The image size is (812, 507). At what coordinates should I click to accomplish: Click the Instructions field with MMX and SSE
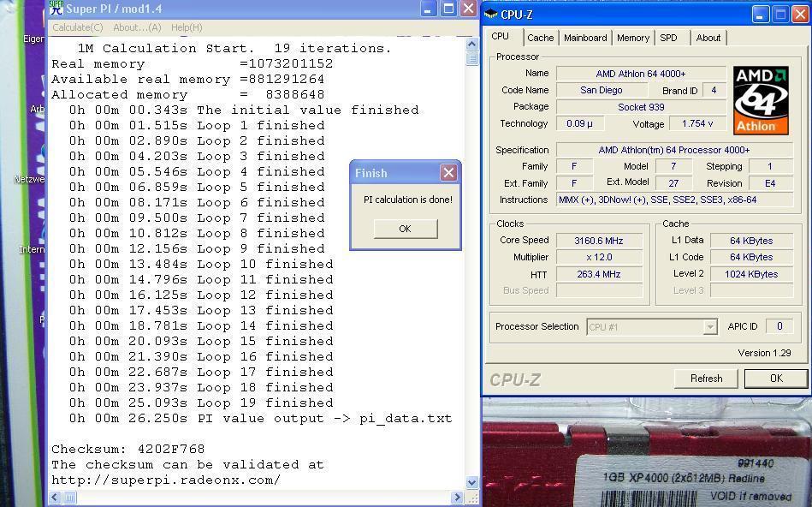[674, 200]
